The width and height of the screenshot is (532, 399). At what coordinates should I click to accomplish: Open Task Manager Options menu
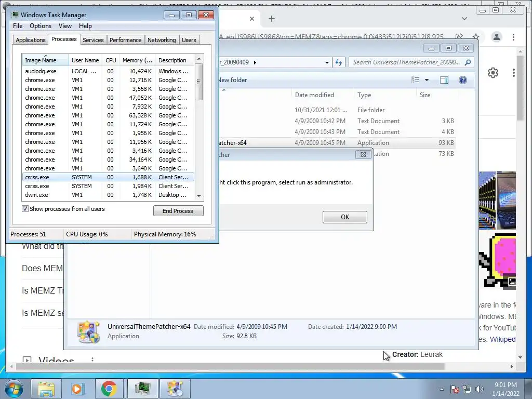click(41, 26)
